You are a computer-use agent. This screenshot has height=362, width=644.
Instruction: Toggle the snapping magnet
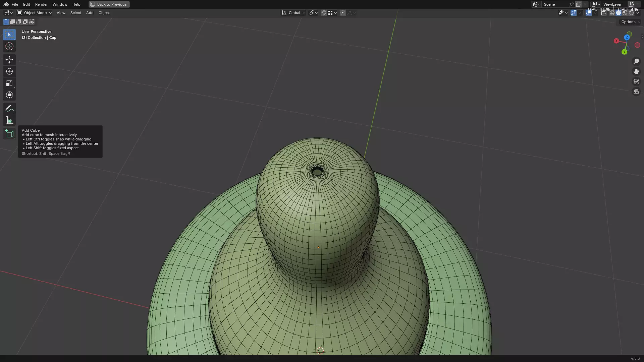[323, 13]
